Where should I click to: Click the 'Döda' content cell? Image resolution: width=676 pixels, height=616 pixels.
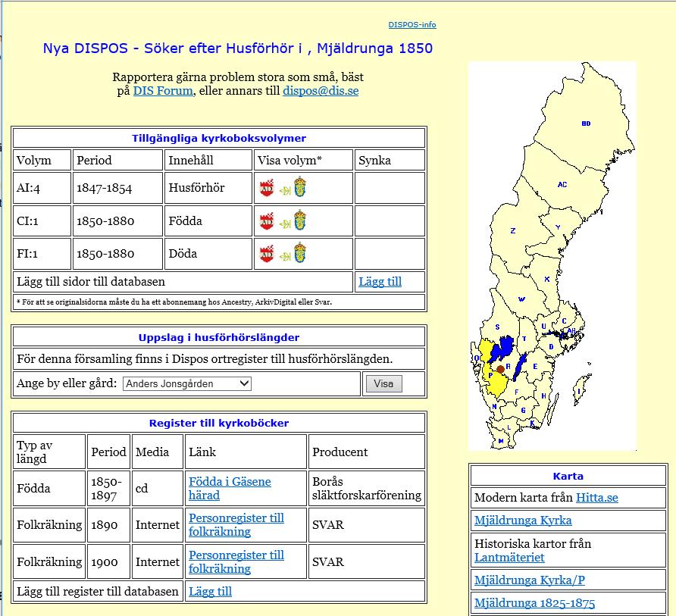(208, 254)
